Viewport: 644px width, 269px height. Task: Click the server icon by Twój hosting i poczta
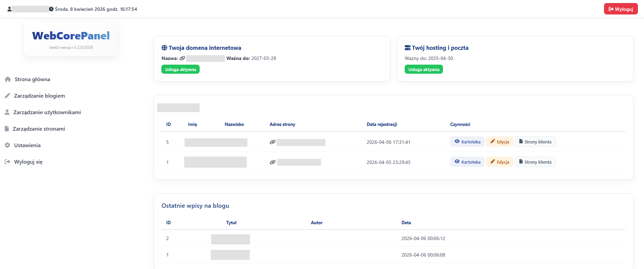408,48
